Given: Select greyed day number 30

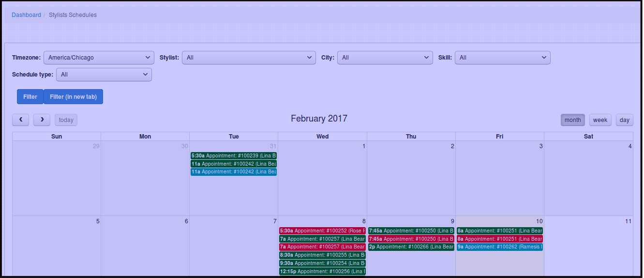Looking at the screenshot, I should coord(185,146).
